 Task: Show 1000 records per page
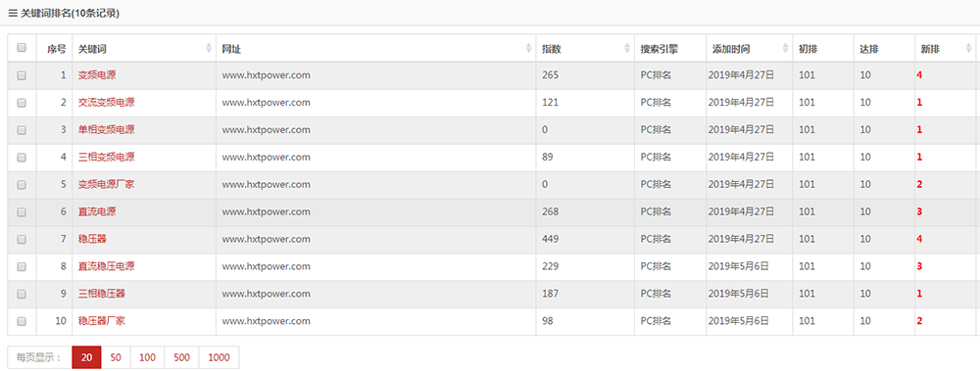pyautogui.click(x=219, y=358)
